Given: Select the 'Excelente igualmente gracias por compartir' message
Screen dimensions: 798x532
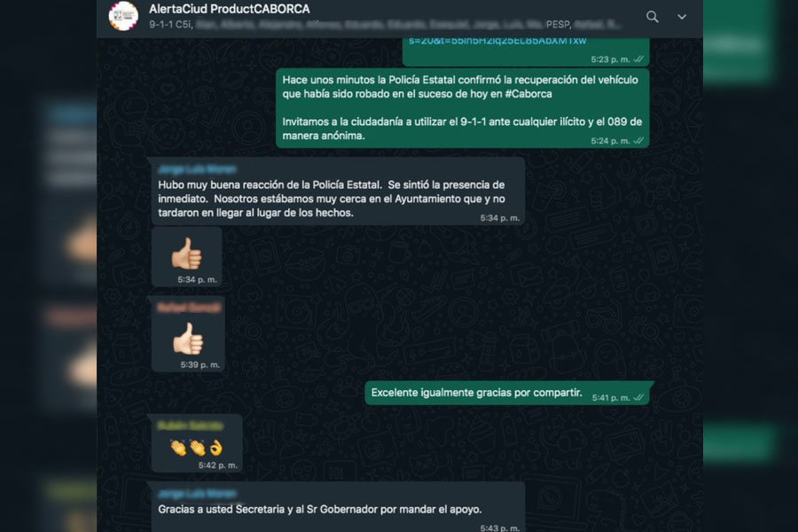Looking at the screenshot, I should point(509,393).
